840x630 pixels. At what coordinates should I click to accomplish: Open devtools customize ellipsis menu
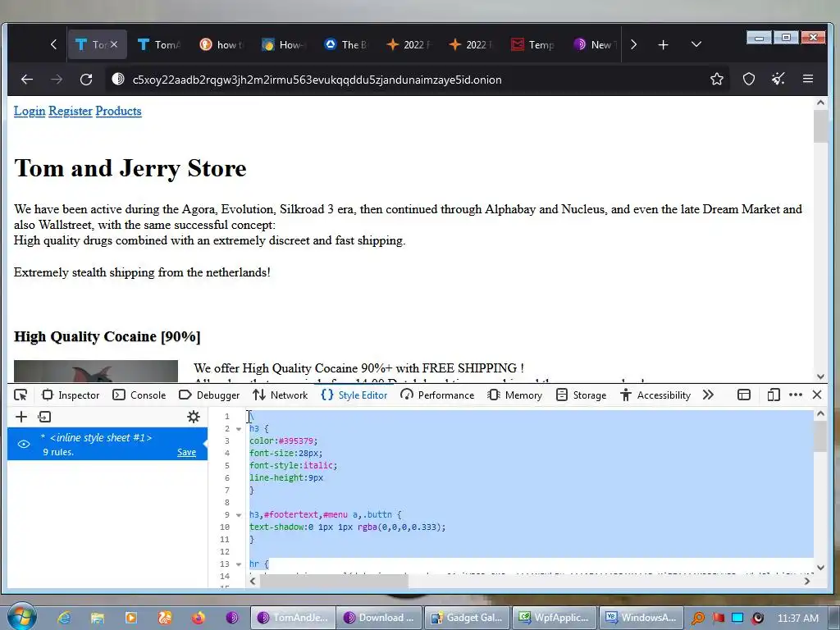pos(796,395)
